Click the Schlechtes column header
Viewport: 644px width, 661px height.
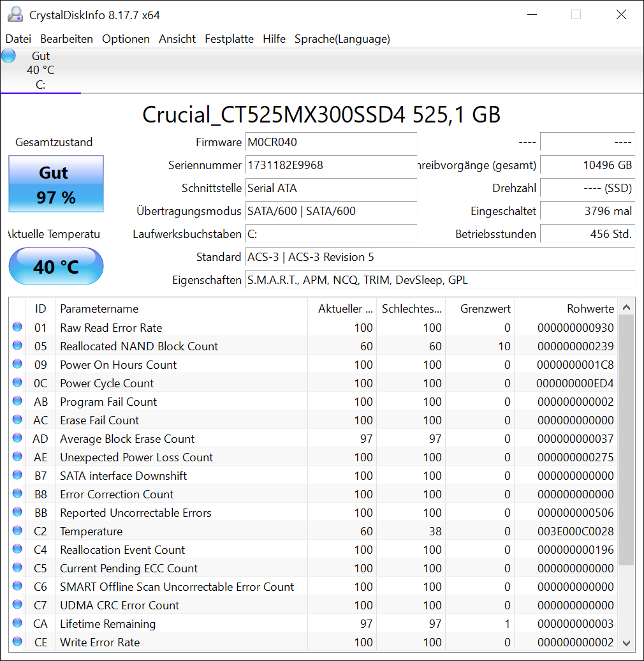coord(411,309)
